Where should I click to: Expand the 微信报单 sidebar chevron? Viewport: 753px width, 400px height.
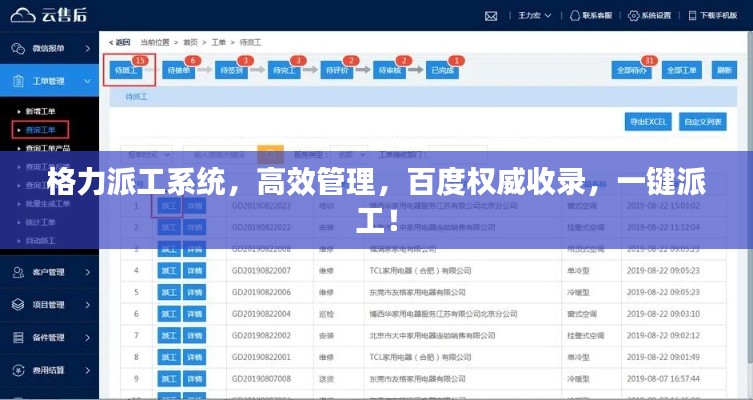(x=88, y=48)
